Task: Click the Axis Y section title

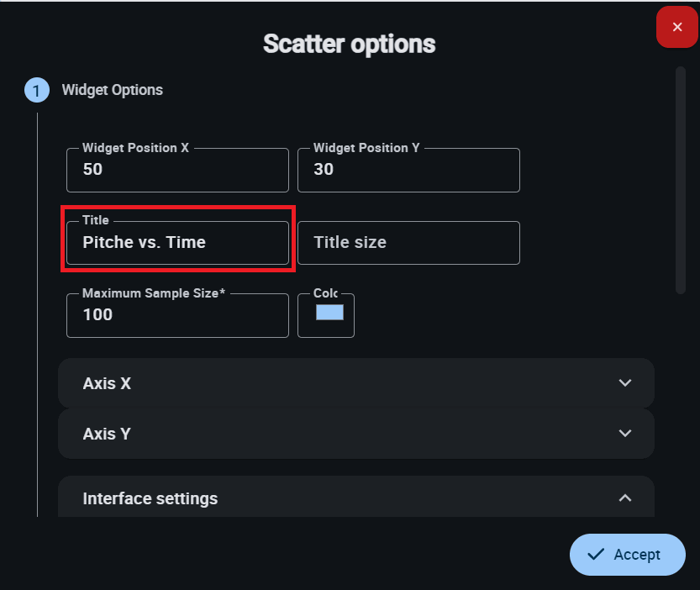Action: pyautogui.click(x=107, y=434)
